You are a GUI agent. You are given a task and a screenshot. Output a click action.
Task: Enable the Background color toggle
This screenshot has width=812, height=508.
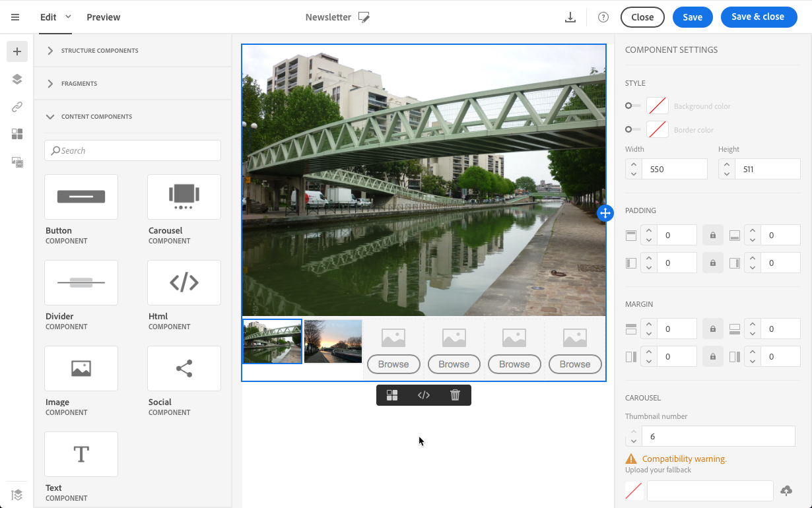pyautogui.click(x=633, y=106)
